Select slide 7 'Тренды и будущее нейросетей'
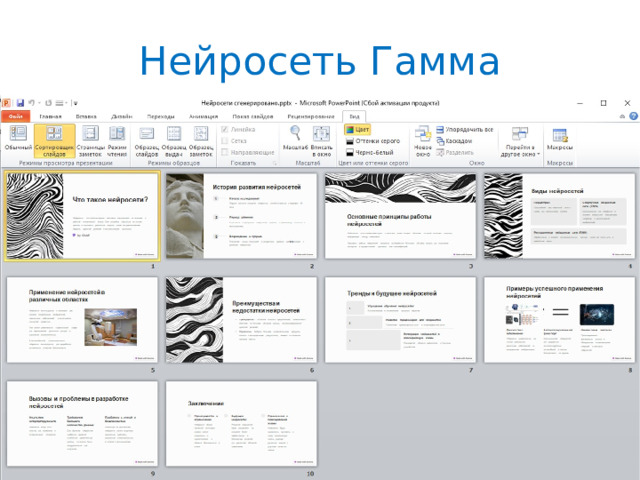 click(400, 320)
